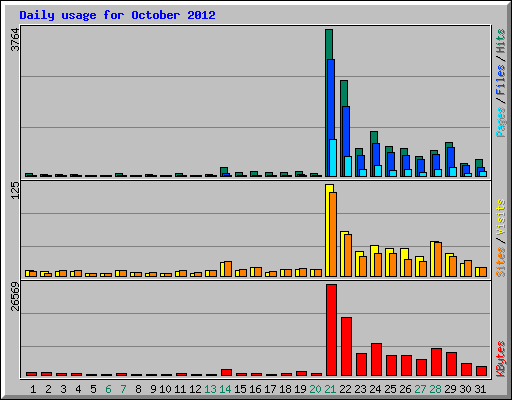Click day label 18 on x-axis
Image resolution: width=512 pixels, height=400 pixels.
tap(285, 389)
